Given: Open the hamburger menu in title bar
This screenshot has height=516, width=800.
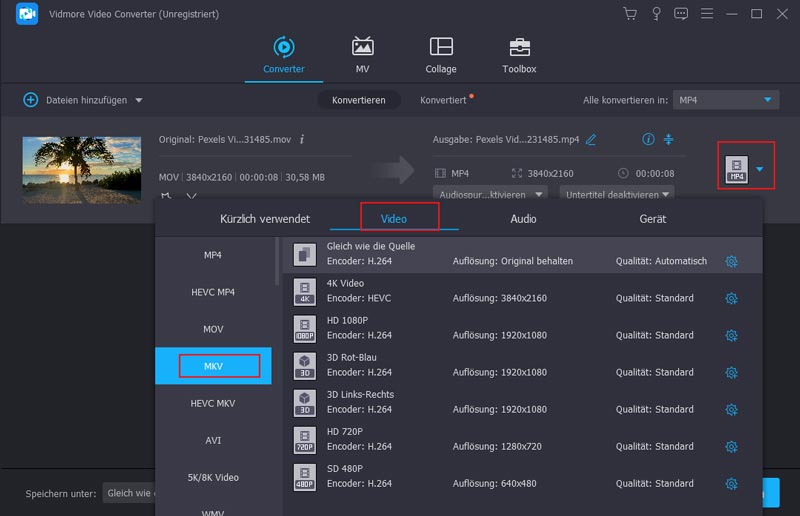Looking at the screenshot, I should (x=706, y=14).
